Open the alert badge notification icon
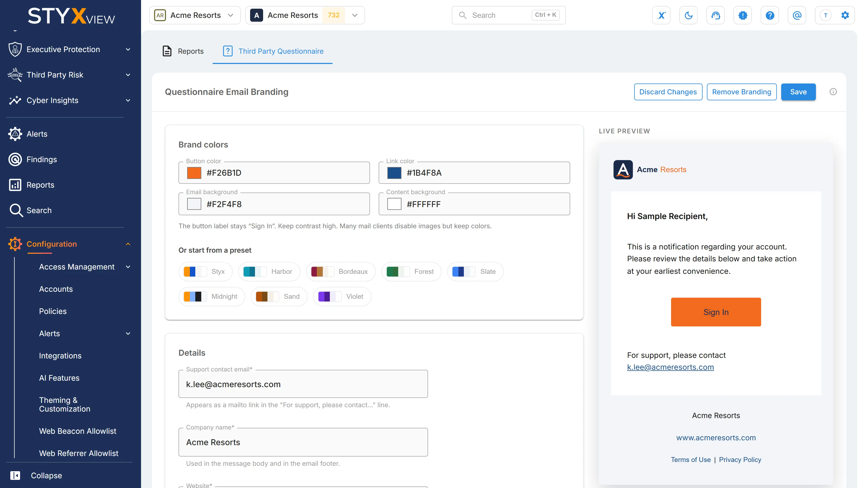The height and width of the screenshot is (488, 868). tap(743, 15)
